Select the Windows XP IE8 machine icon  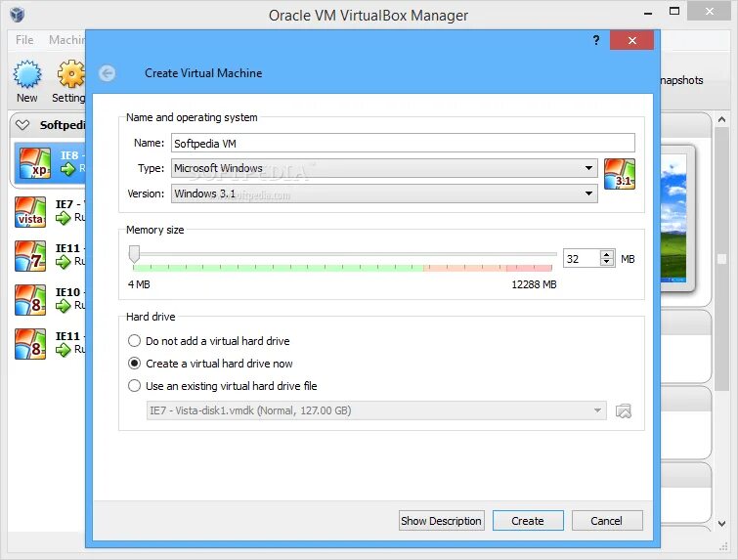35,164
